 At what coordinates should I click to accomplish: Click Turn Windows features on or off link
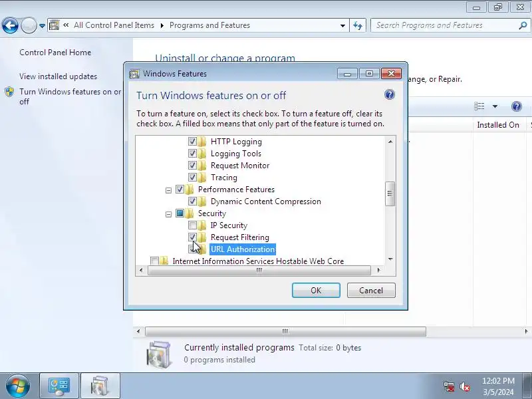pos(70,96)
